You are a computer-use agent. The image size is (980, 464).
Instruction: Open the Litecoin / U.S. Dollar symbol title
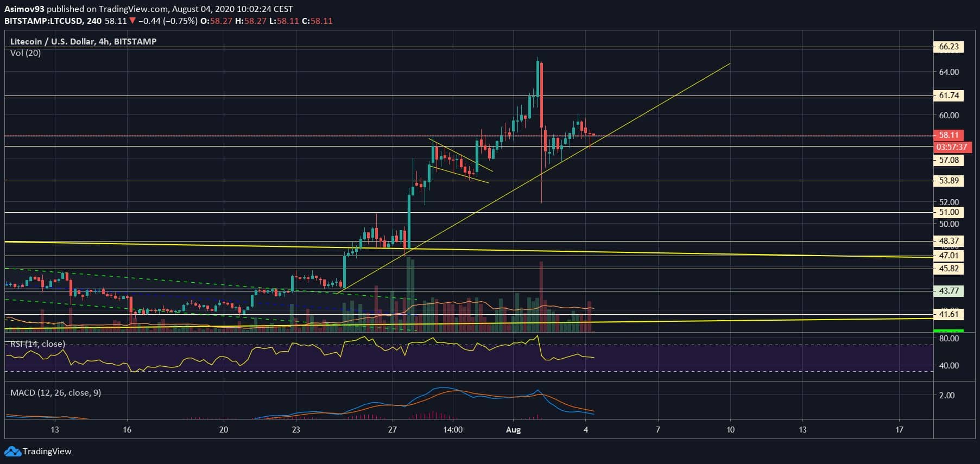83,41
